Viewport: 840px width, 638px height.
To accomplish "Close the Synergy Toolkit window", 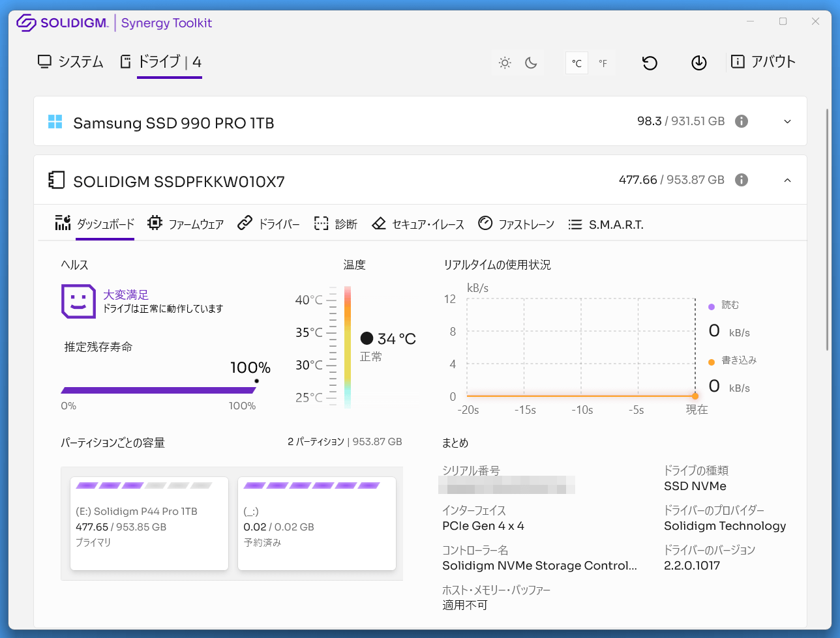I will pyautogui.click(x=815, y=22).
